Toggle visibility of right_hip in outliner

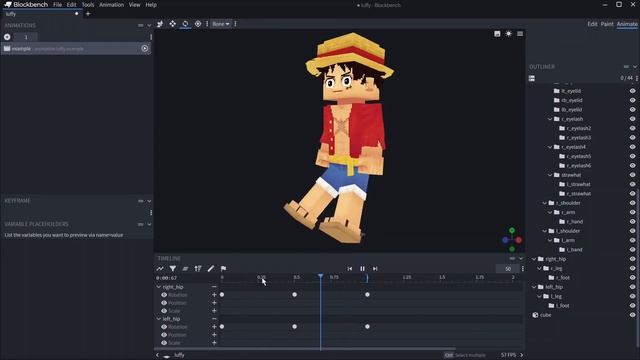click(x=633, y=259)
